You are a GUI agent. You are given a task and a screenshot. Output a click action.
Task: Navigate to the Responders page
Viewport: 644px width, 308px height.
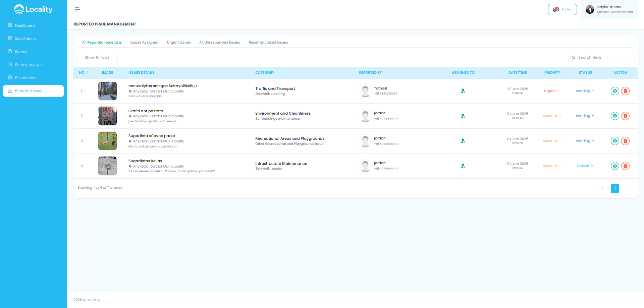[x=25, y=77]
